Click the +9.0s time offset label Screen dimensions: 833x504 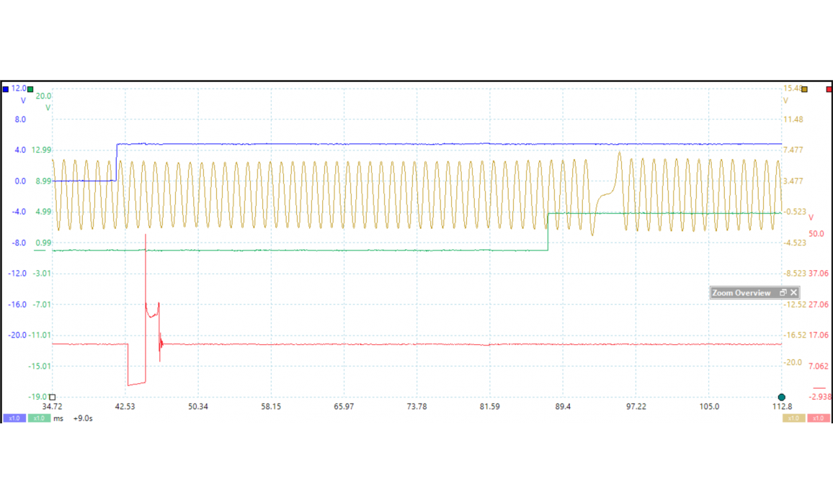(83, 418)
